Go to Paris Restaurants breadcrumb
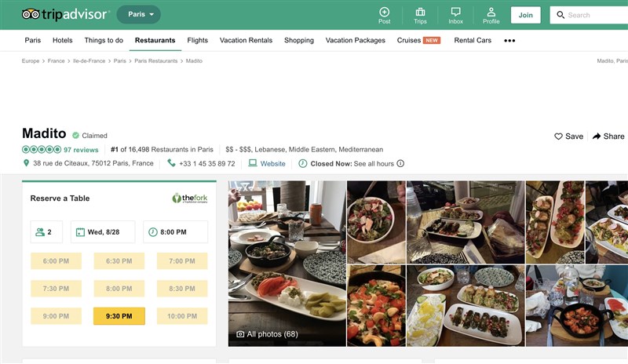628x364 pixels. pyautogui.click(x=155, y=61)
